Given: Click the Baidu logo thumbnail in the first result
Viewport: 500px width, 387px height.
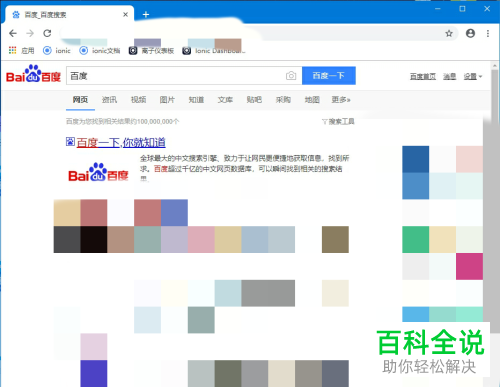Looking at the screenshot, I should click(x=98, y=172).
